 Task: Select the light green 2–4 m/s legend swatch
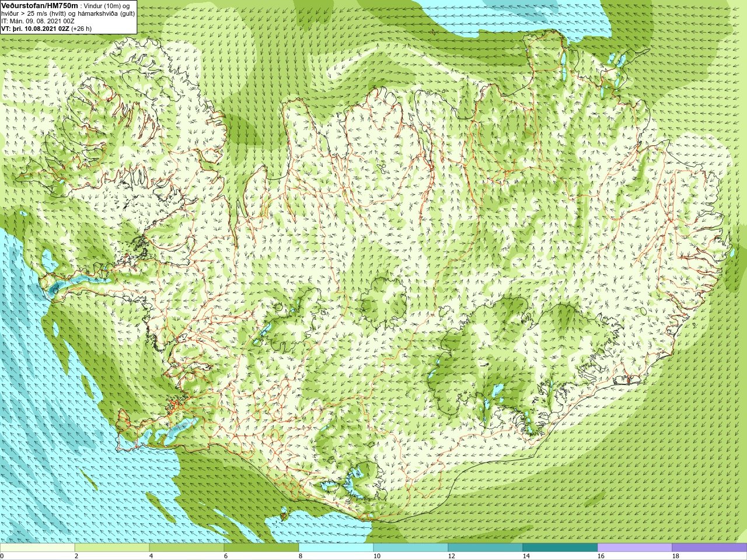click(112, 548)
